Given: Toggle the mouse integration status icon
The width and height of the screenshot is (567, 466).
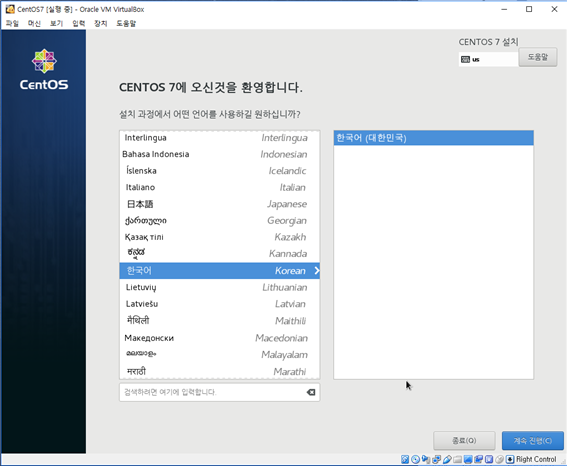Looking at the screenshot, I should tap(499, 459).
